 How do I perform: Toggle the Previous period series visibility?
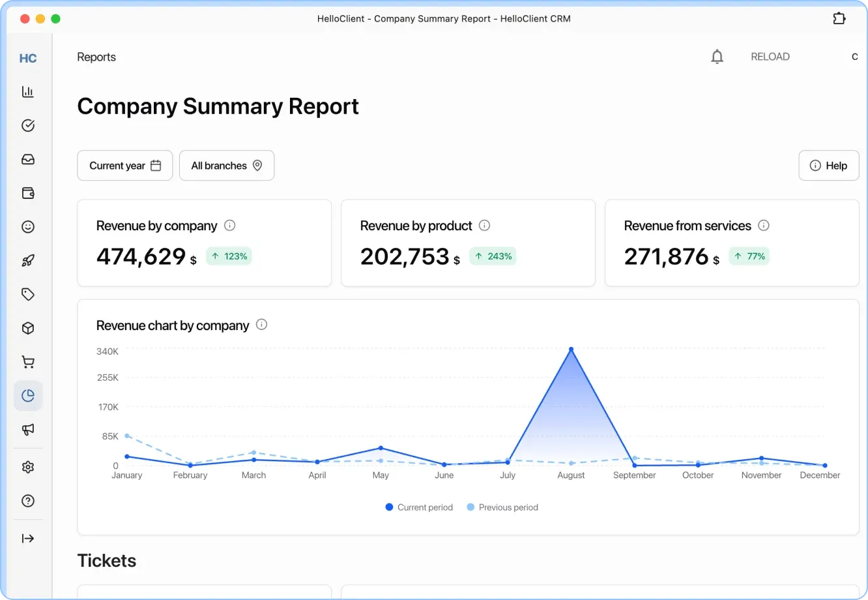[502, 507]
